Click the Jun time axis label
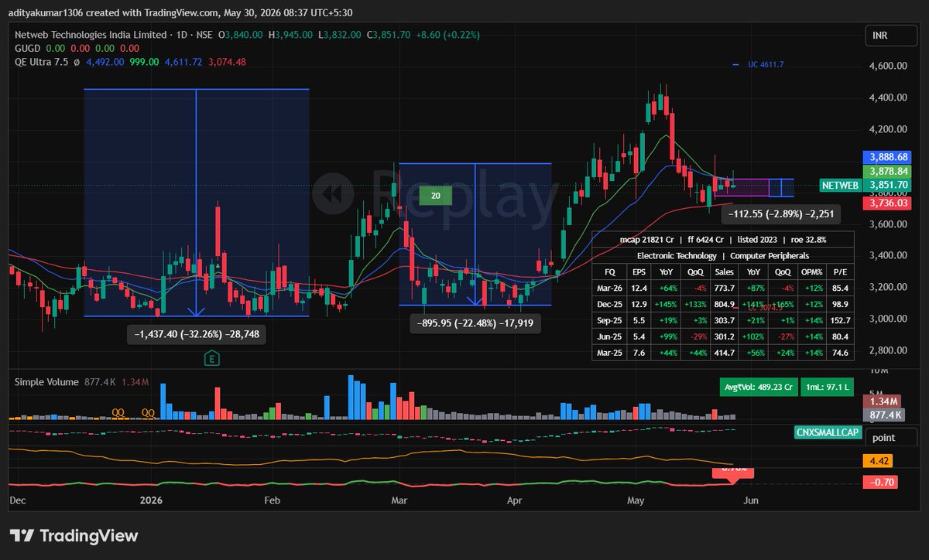This screenshot has width=929, height=560. click(750, 500)
